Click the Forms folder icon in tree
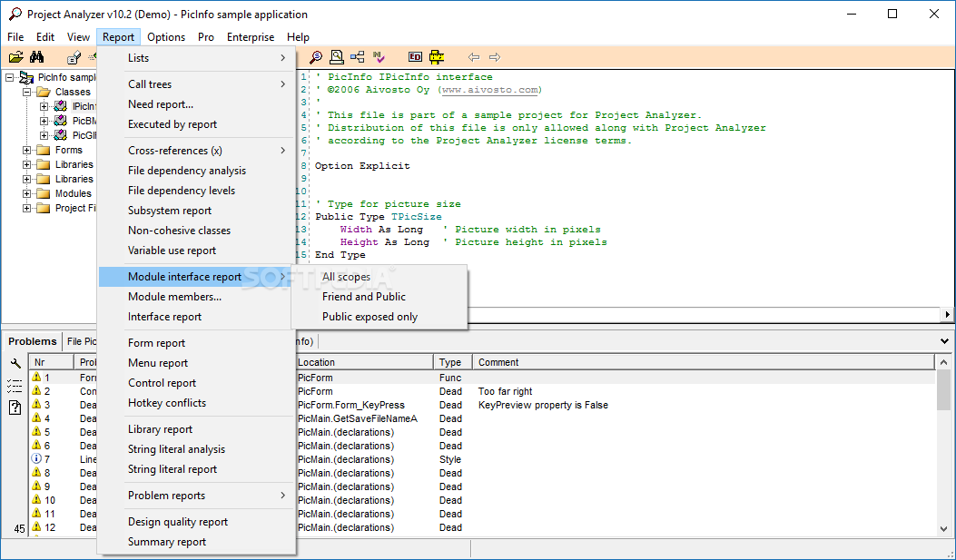 [44, 150]
